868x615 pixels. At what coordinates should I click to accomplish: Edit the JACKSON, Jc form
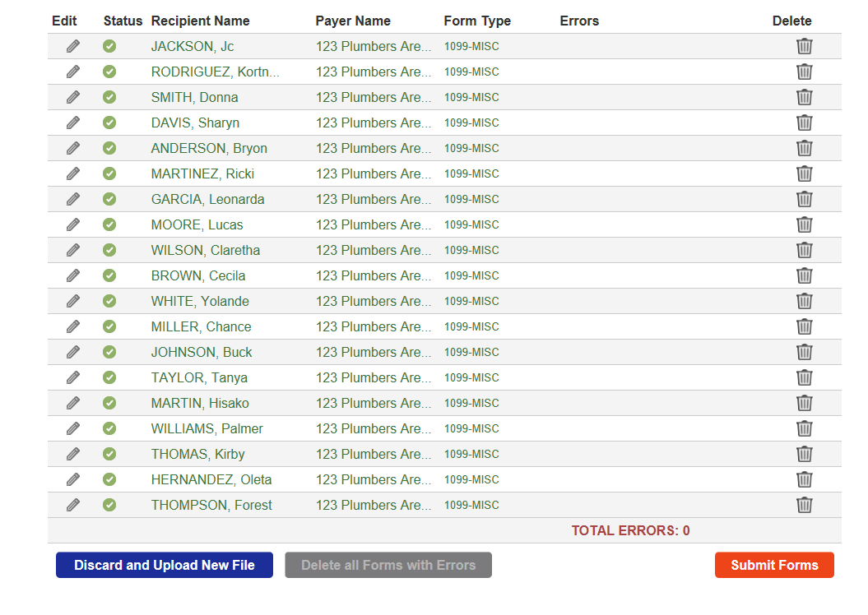point(73,46)
